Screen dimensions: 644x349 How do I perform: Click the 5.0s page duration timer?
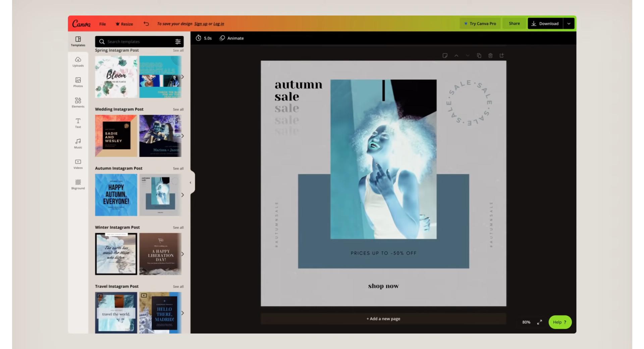click(204, 38)
